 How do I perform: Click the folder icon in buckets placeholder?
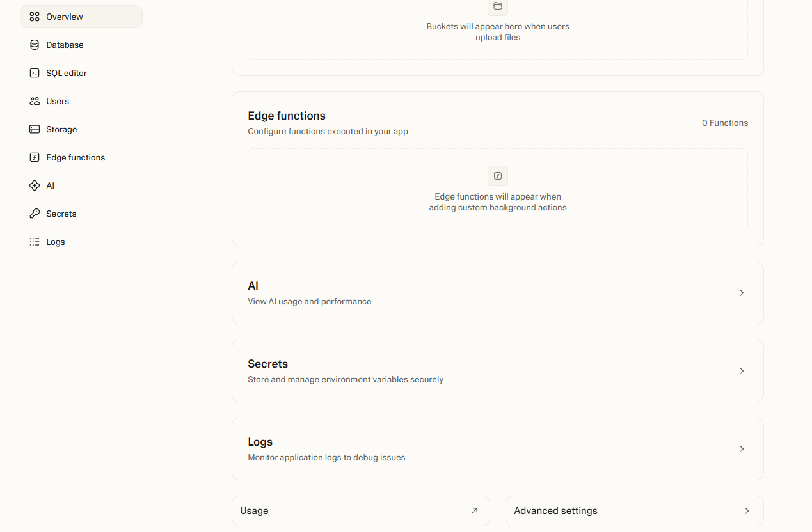click(498, 6)
